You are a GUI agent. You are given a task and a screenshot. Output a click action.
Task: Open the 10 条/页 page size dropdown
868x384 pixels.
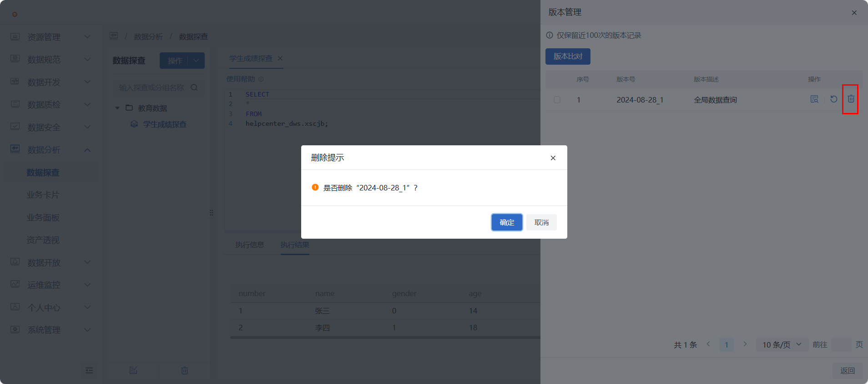tap(782, 345)
